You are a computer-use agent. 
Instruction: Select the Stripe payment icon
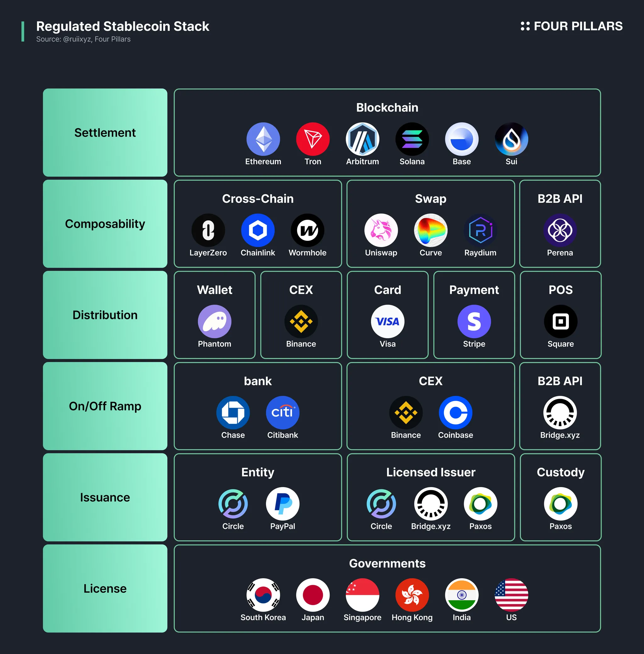tap(474, 322)
